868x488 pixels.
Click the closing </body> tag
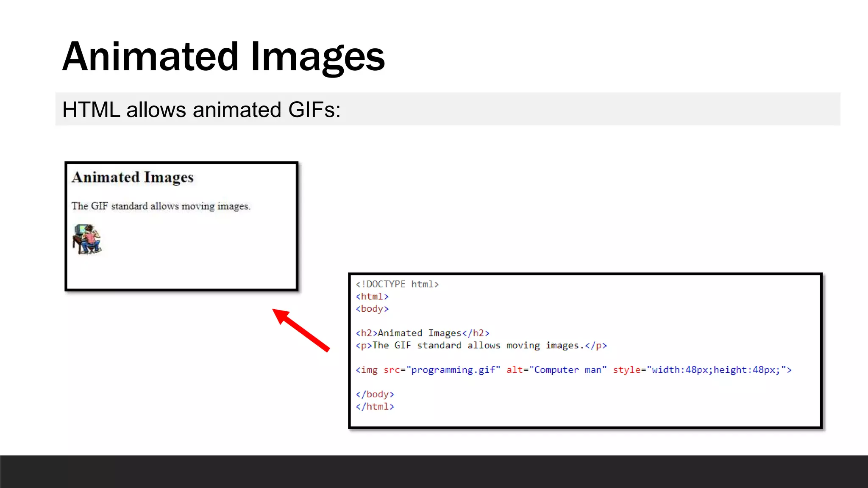[x=375, y=394]
